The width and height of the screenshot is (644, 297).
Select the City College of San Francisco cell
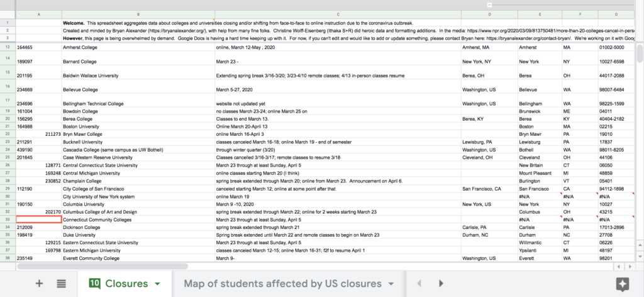(138, 189)
